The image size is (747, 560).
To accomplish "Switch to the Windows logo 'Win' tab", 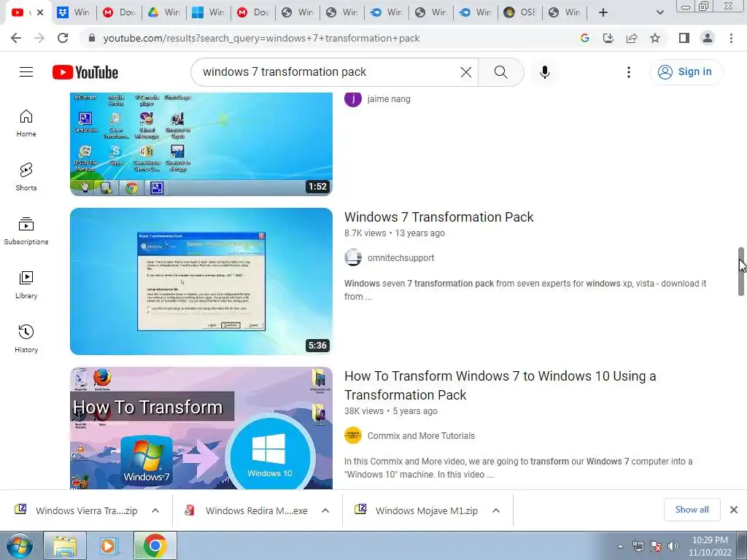I will pos(208,12).
